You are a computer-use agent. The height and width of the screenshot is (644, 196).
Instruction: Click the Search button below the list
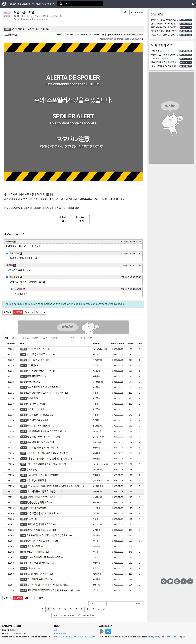coord(140,603)
